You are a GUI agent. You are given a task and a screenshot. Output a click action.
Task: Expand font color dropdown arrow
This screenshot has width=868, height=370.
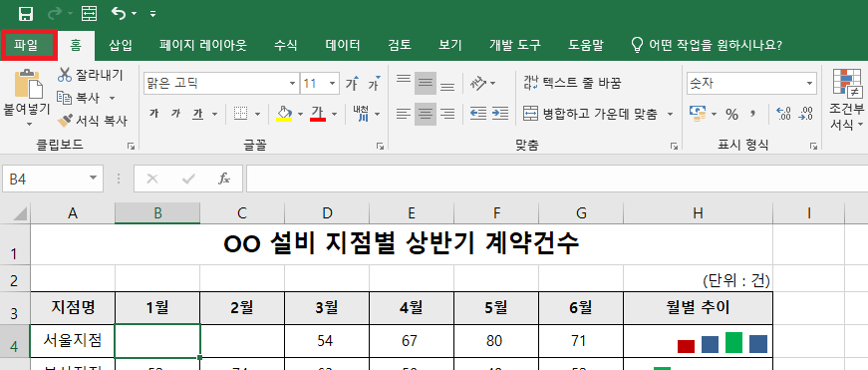335,115
